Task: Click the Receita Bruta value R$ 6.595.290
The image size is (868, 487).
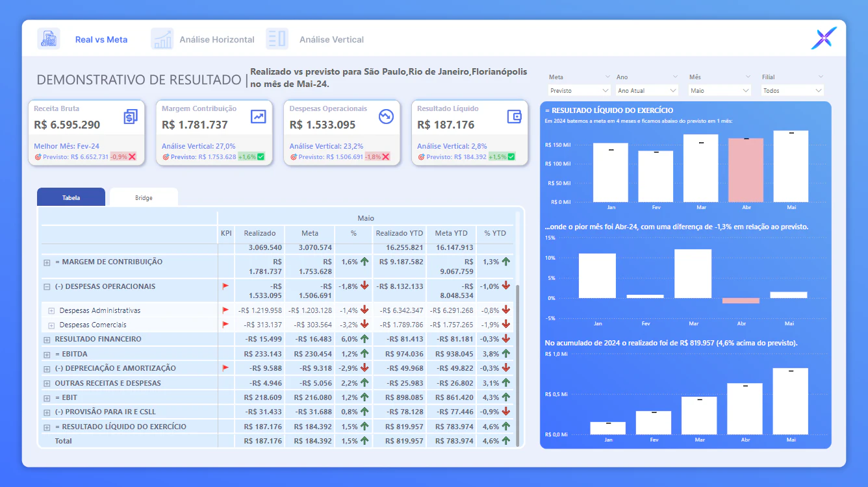Action: tap(67, 125)
